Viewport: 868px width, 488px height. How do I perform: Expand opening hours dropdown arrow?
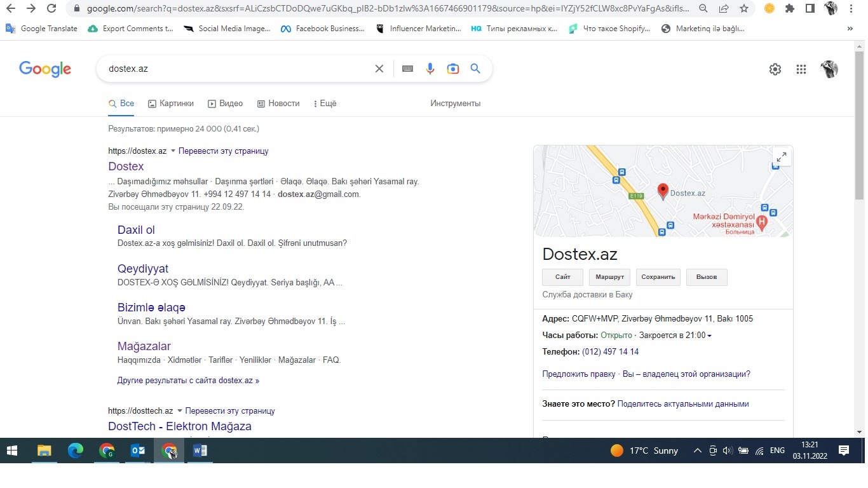tap(709, 335)
